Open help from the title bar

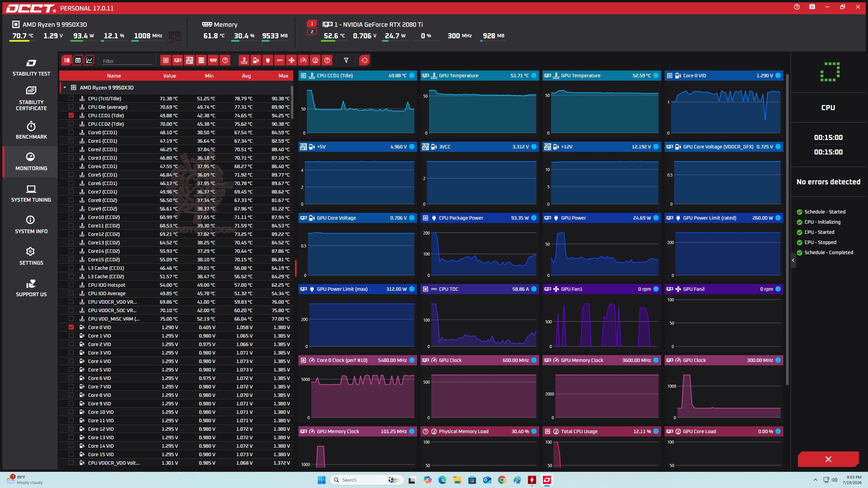(797, 7)
